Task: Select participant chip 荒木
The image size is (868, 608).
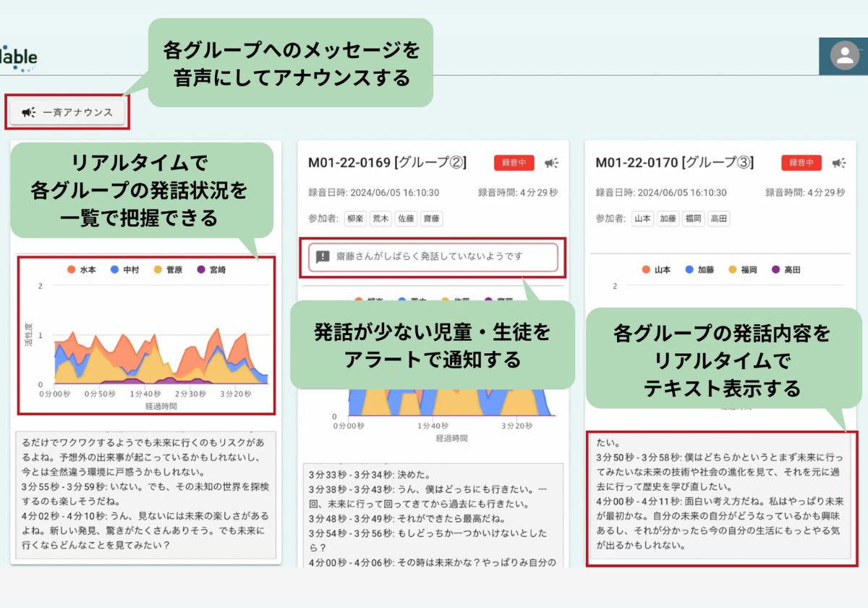Action: tap(380, 219)
